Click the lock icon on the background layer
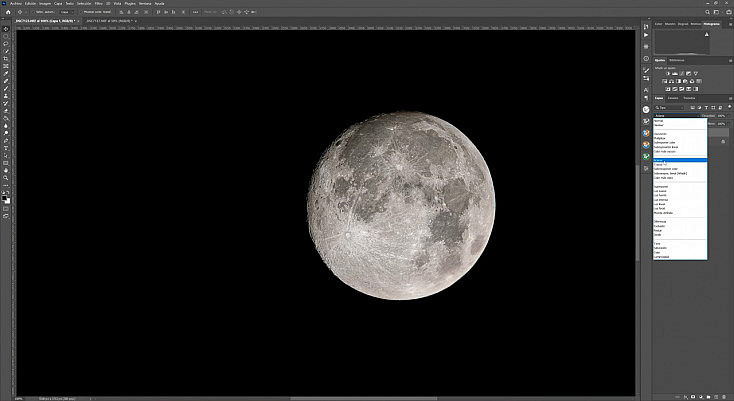Image resolution: width=734 pixels, height=401 pixels. [723, 141]
